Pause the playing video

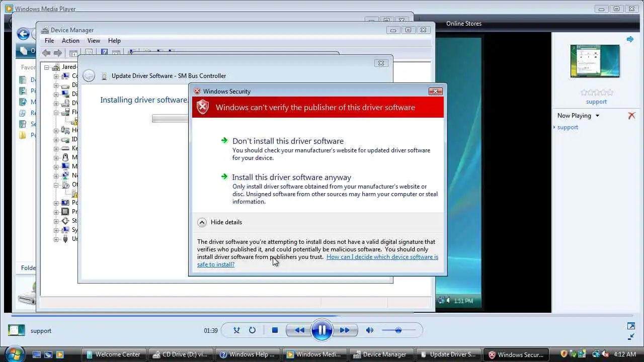[x=322, y=330]
